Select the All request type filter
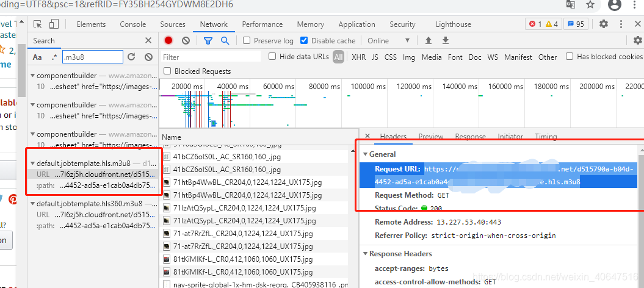The height and width of the screenshot is (288, 644). (338, 57)
